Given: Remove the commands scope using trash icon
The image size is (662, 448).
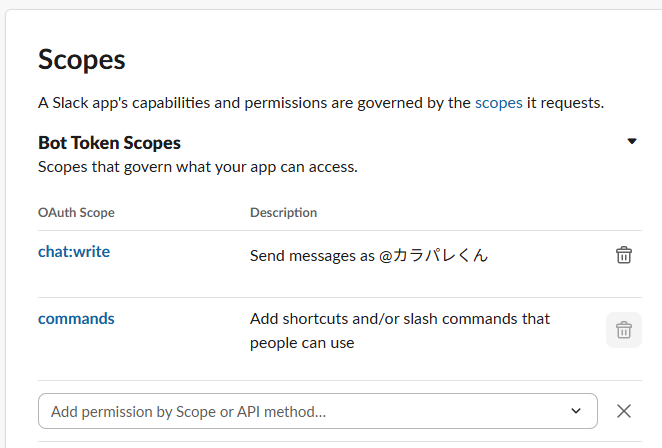Looking at the screenshot, I should pyautogui.click(x=623, y=329).
